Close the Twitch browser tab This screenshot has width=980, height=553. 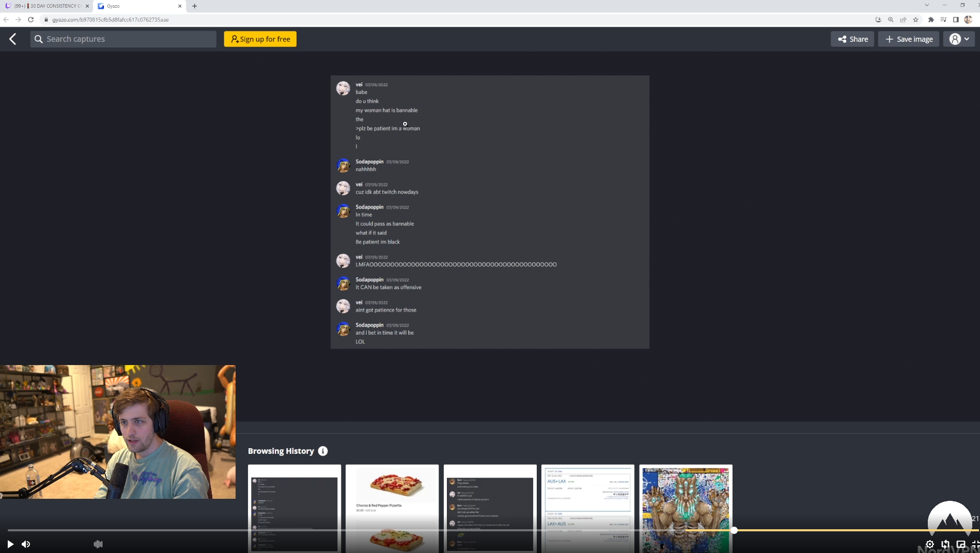(87, 6)
